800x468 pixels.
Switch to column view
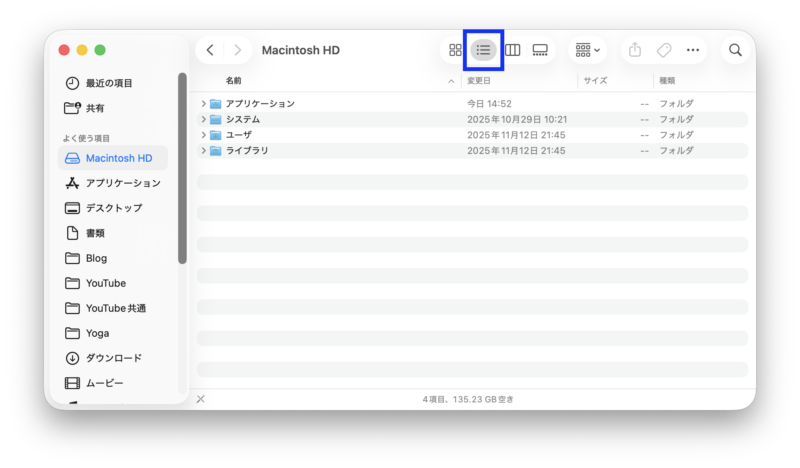[x=512, y=50]
